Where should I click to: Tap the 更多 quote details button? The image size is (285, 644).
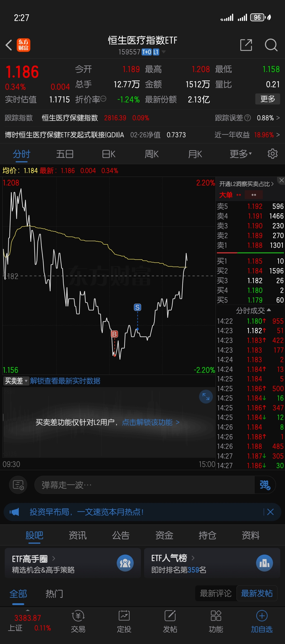(x=268, y=99)
